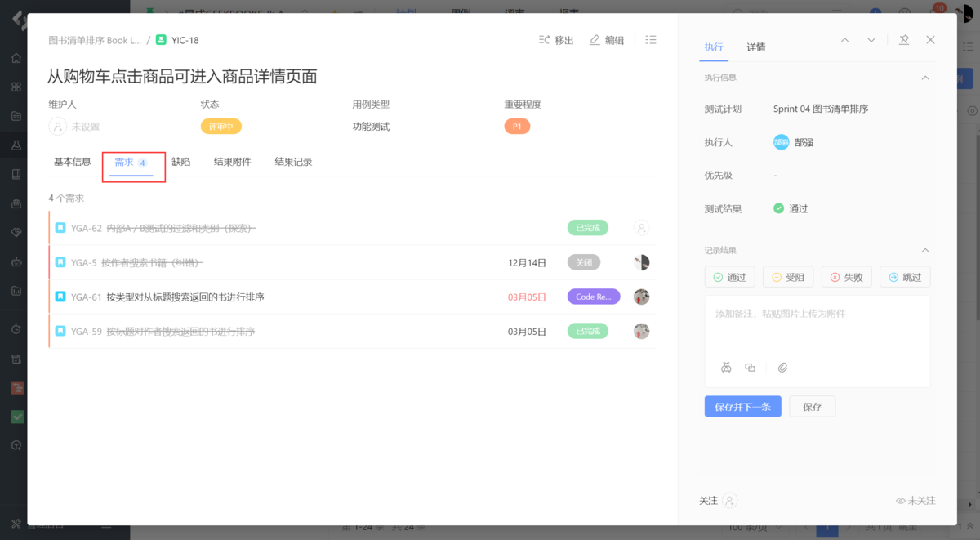Navigate to previous case via up arrow icon
980x540 pixels.
tap(845, 39)
